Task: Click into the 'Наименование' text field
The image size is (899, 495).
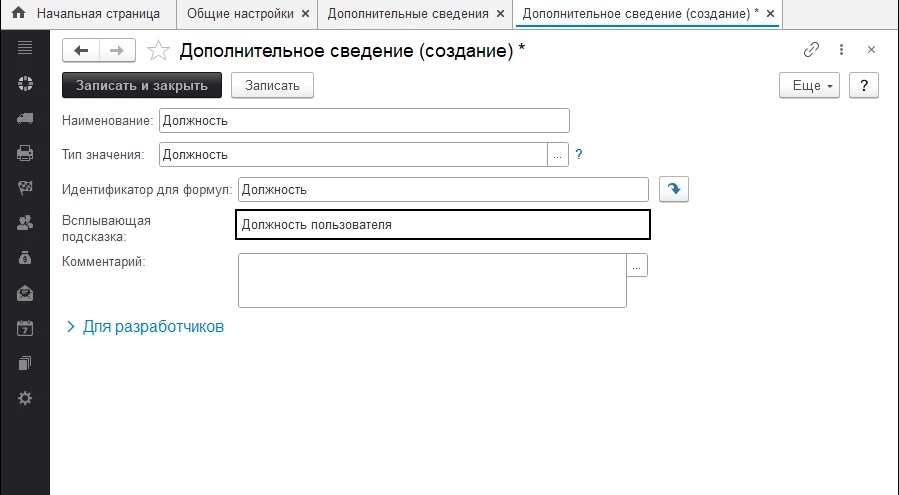Action: click(x=364, y=121)
